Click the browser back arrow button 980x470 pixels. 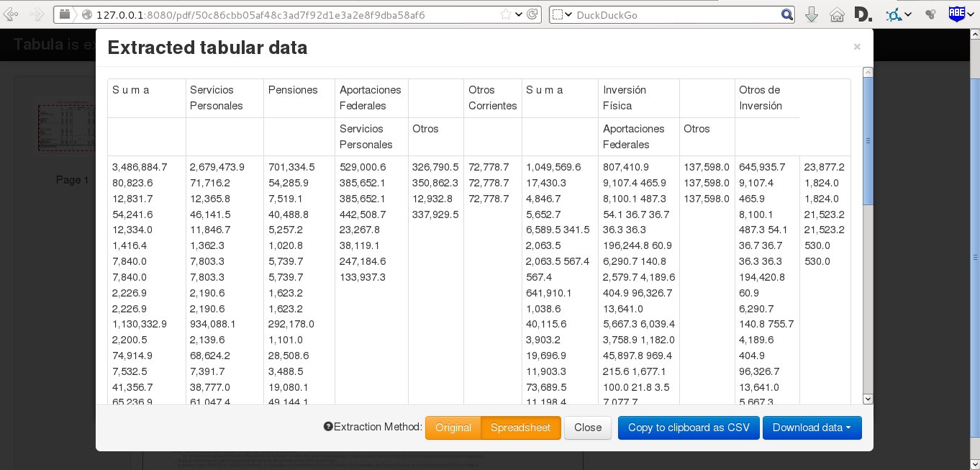[12, 14]
